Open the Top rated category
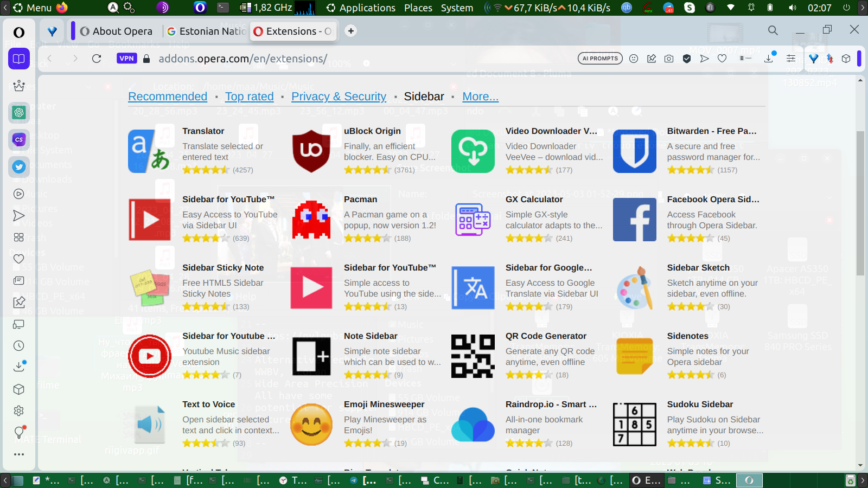Viewport: 868px width, 488px height. [250, 97]
